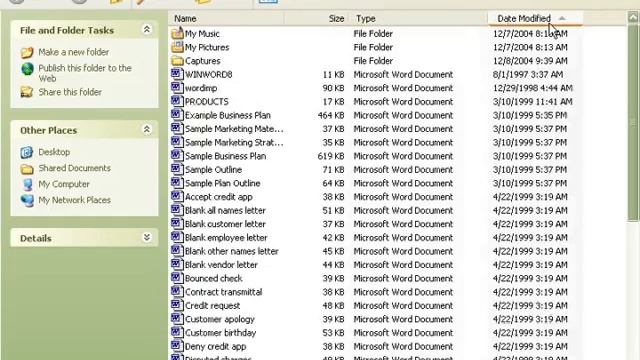The height and width of the screenshot is (360, 640).
Task: Open the My Network Places link
Action: click(x=75, y=200)
